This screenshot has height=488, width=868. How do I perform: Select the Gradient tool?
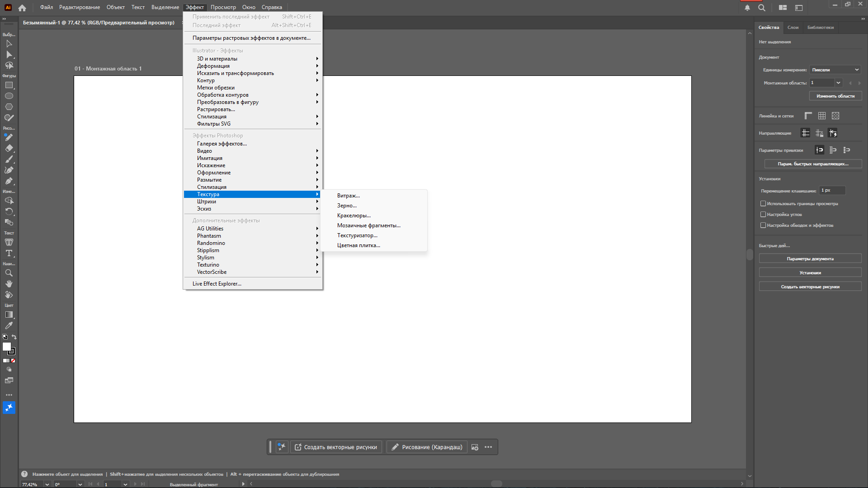pyautogui.click(x=9, y=314)
